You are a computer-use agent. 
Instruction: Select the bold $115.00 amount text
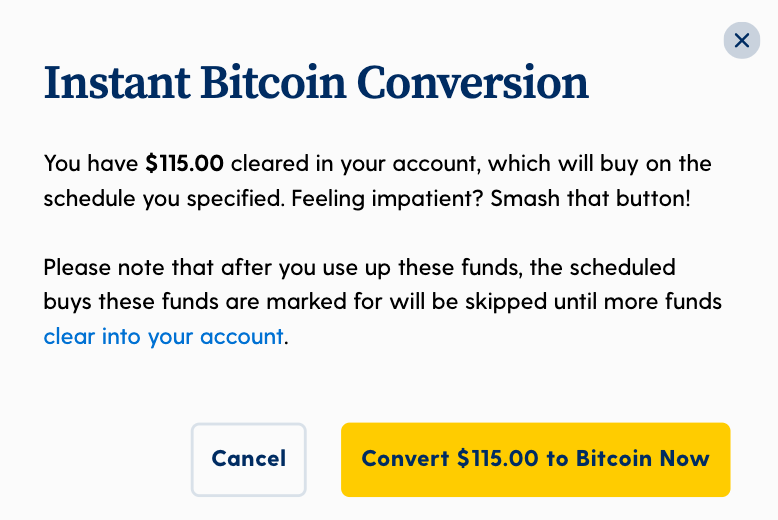coord(185,164)
